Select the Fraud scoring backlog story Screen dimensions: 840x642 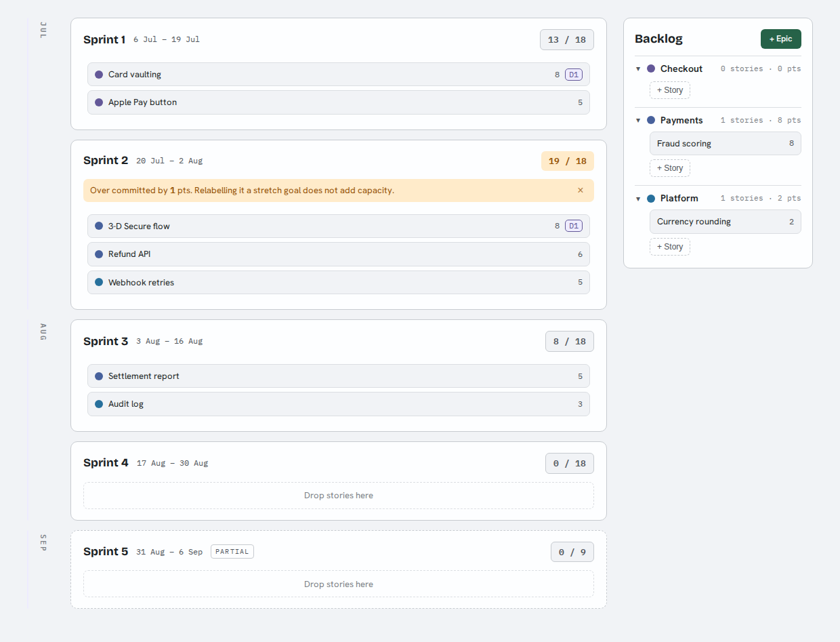pyautogui.click(x=726, y=144)
